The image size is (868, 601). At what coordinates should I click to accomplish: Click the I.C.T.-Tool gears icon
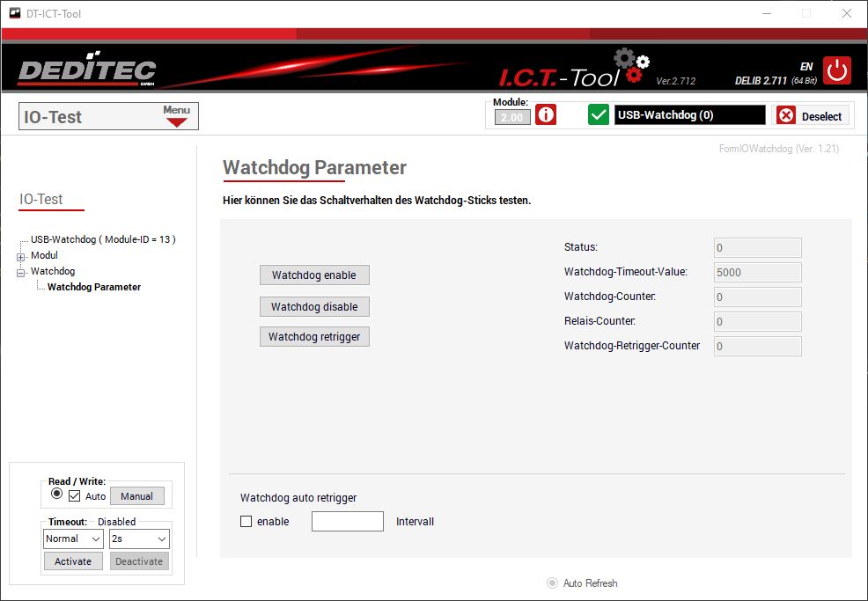click(631, 67)
